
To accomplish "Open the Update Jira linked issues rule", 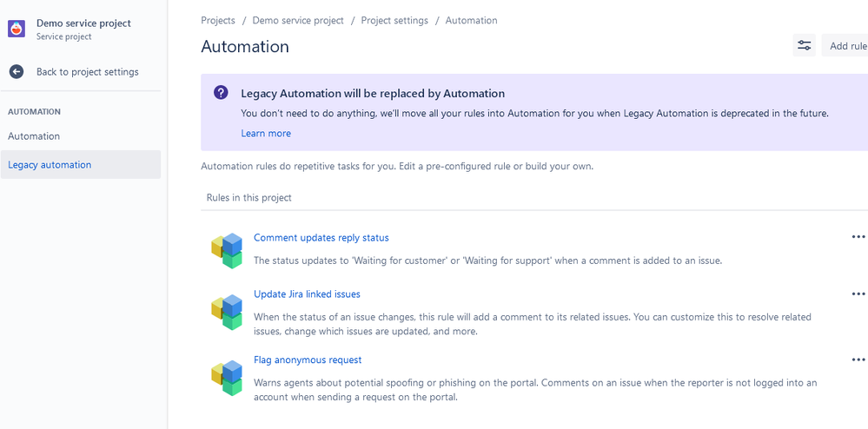I will coord(307,294).
